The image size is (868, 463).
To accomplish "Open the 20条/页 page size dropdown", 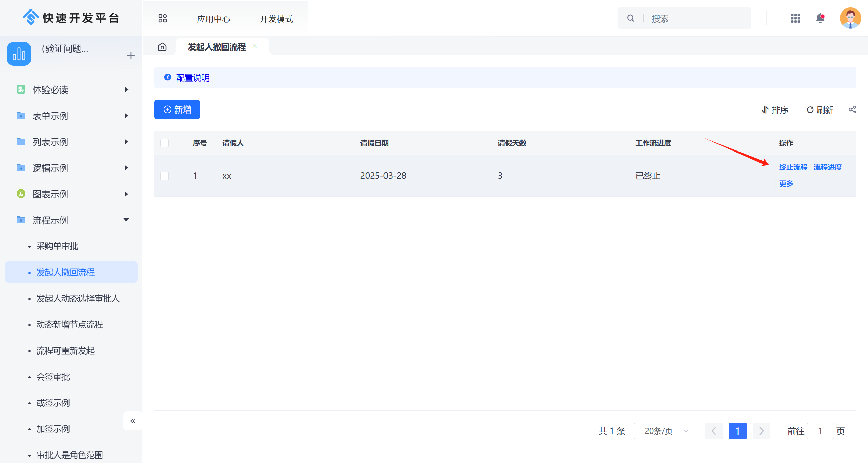I will tap(663, 431).
